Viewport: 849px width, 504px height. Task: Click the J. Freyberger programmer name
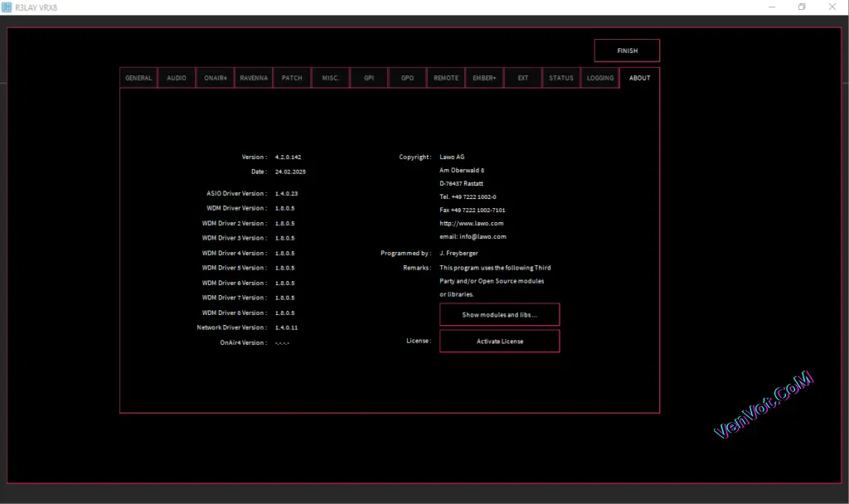tap(458, 253)
